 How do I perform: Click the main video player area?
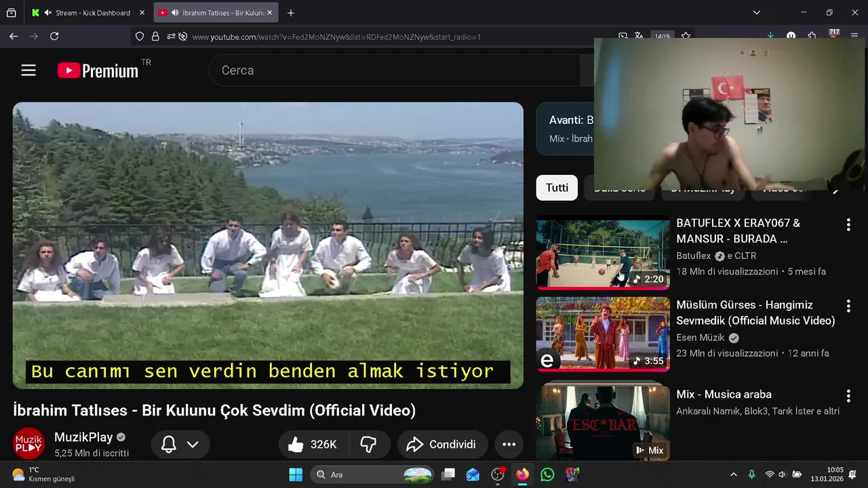coord(268,245)
